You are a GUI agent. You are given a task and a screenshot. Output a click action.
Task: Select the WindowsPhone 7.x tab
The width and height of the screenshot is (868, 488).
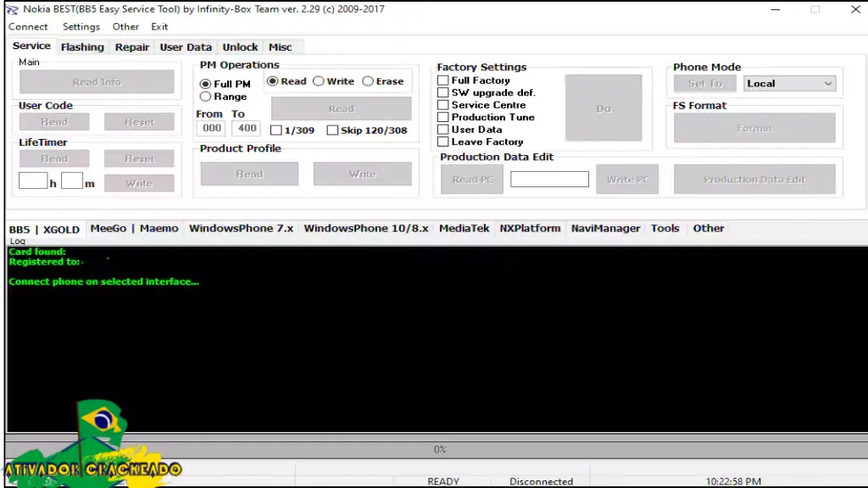(241, 228)
